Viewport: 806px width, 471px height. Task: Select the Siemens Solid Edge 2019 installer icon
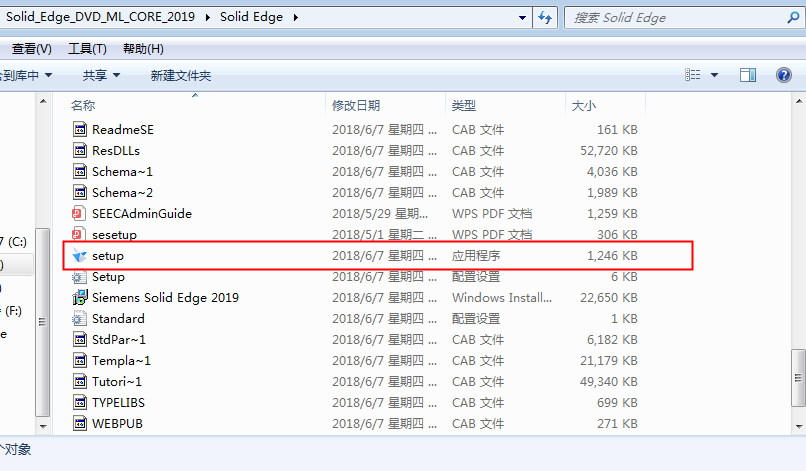coord(80,298)
